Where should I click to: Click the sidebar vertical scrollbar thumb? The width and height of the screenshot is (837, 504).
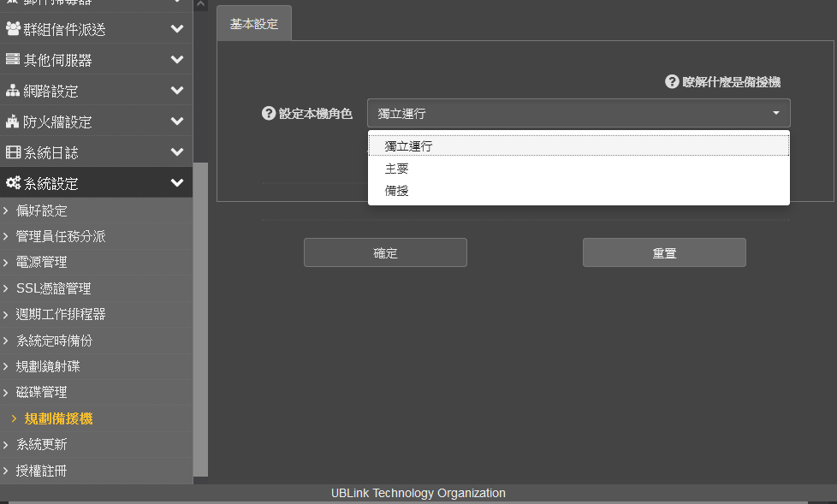click(200, 317)
